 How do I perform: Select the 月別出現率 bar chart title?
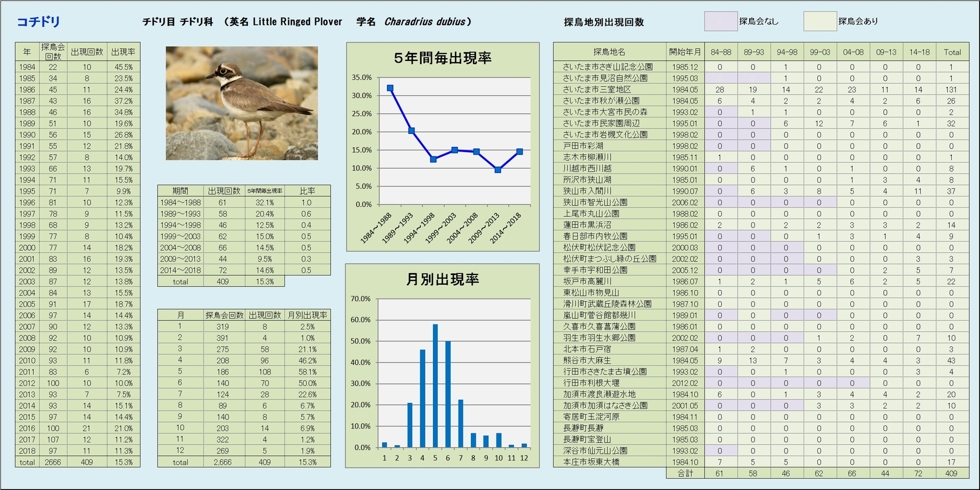point(442,279)
